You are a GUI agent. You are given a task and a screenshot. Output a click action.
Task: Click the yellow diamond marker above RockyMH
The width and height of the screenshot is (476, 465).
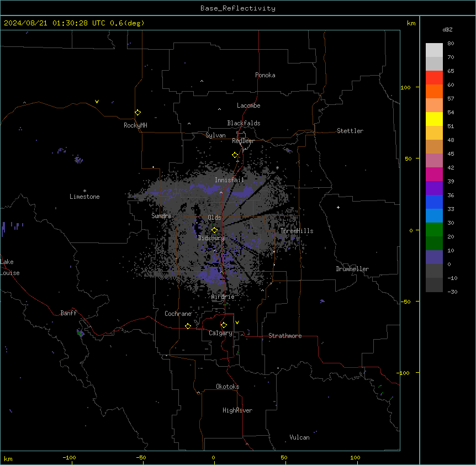[137, 113]
